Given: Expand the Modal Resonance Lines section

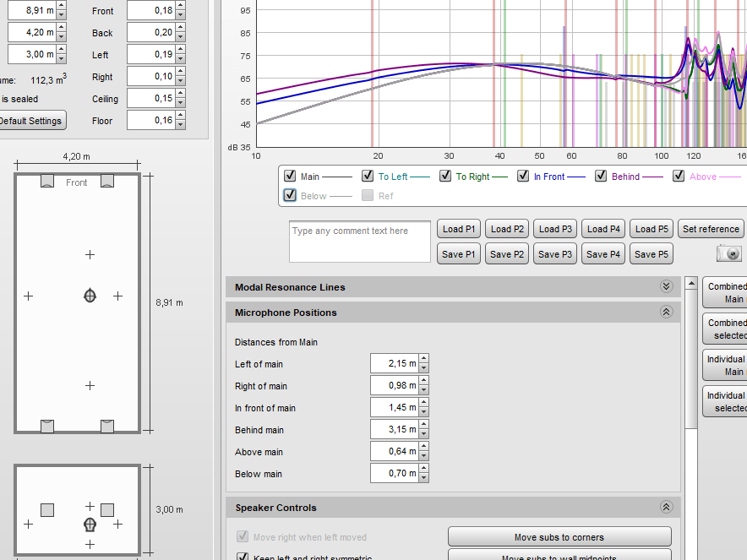Looking at the screenshot, I should [666, 286].
